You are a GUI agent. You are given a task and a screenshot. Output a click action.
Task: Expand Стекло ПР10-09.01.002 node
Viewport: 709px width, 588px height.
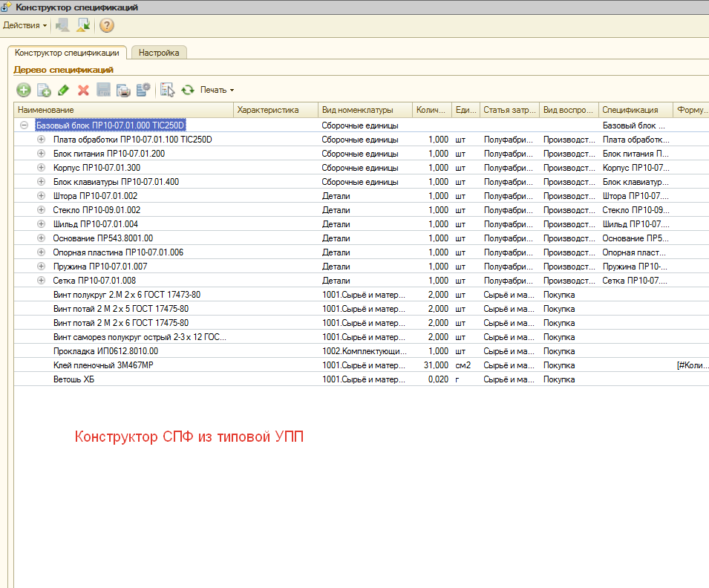point(41,210)
